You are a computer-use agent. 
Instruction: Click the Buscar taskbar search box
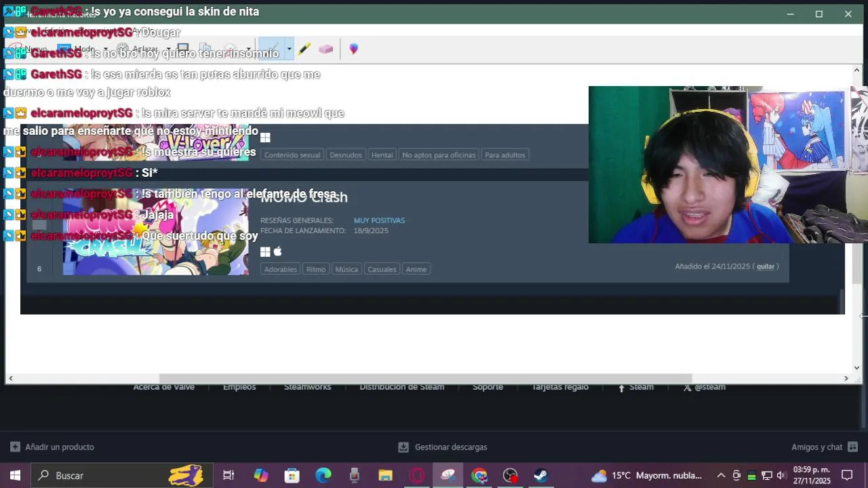coord(122,476)
